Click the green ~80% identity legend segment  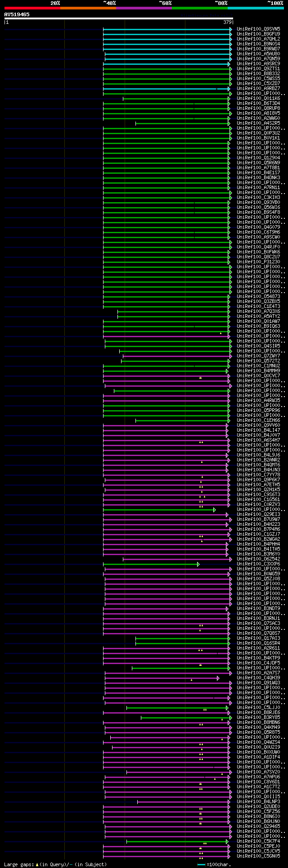pos(199,8)
